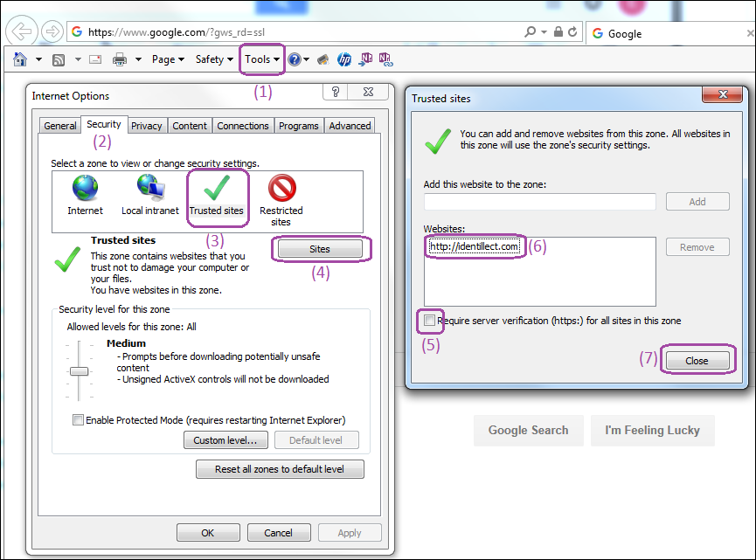Click the RSS feeds icon
Screen dimensions: 756x560
(59, 59)
